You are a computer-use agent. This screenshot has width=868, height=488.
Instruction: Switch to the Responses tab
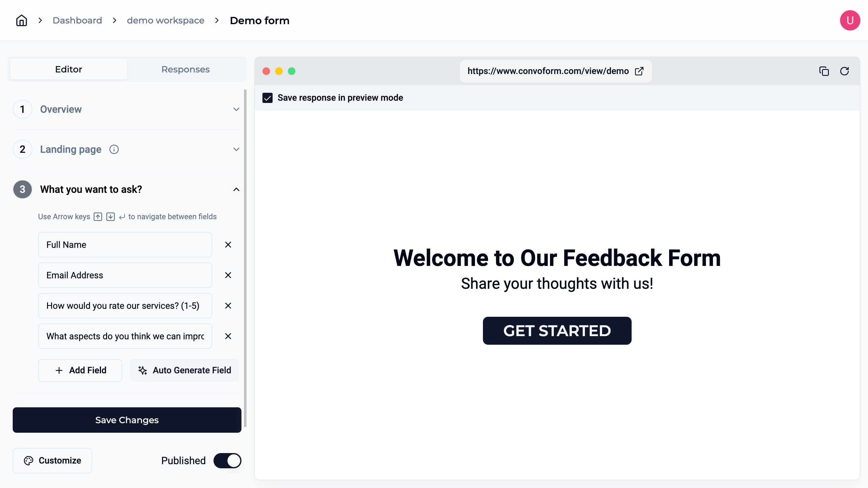[x=186, y=69]
